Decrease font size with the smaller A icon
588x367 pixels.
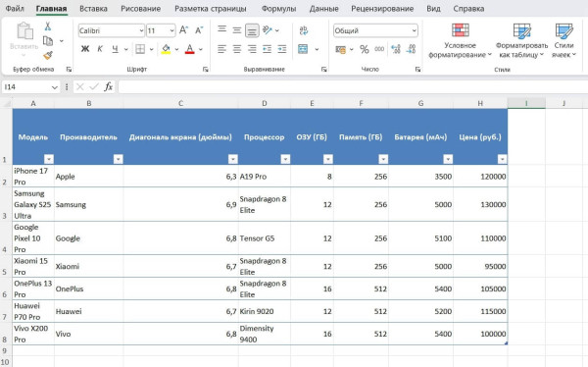pos(199,30)
